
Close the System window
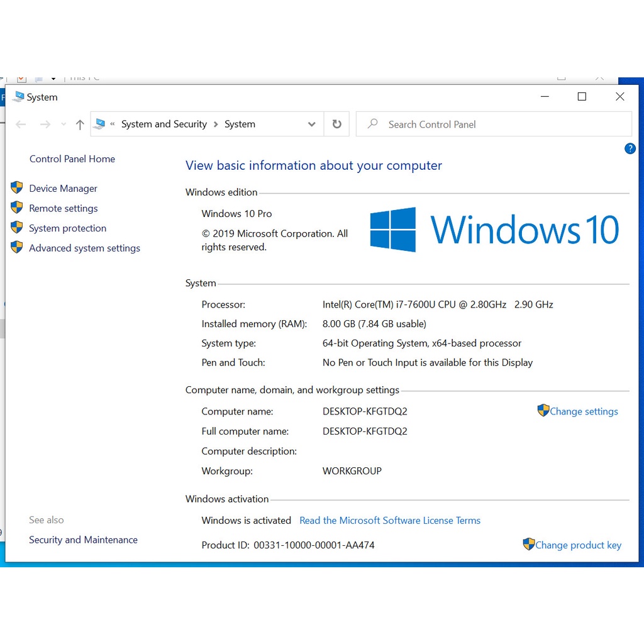point(619,96)
